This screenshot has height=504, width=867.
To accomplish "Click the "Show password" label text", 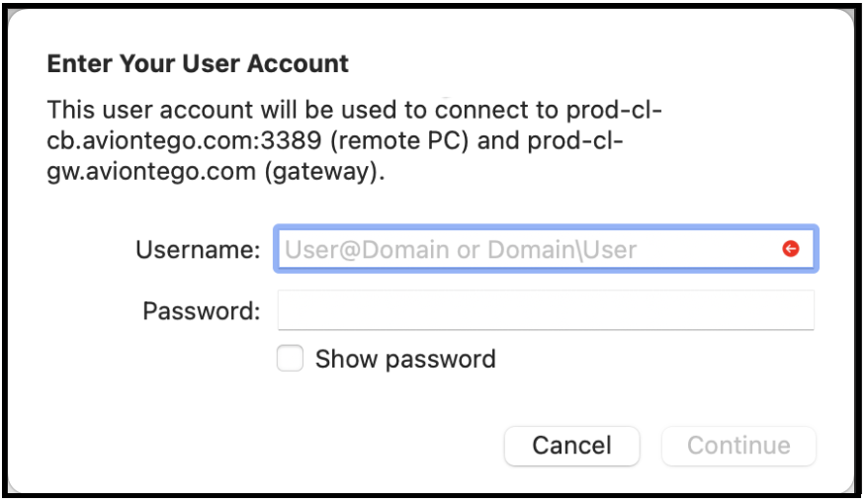I will click(x=405, y=359).
